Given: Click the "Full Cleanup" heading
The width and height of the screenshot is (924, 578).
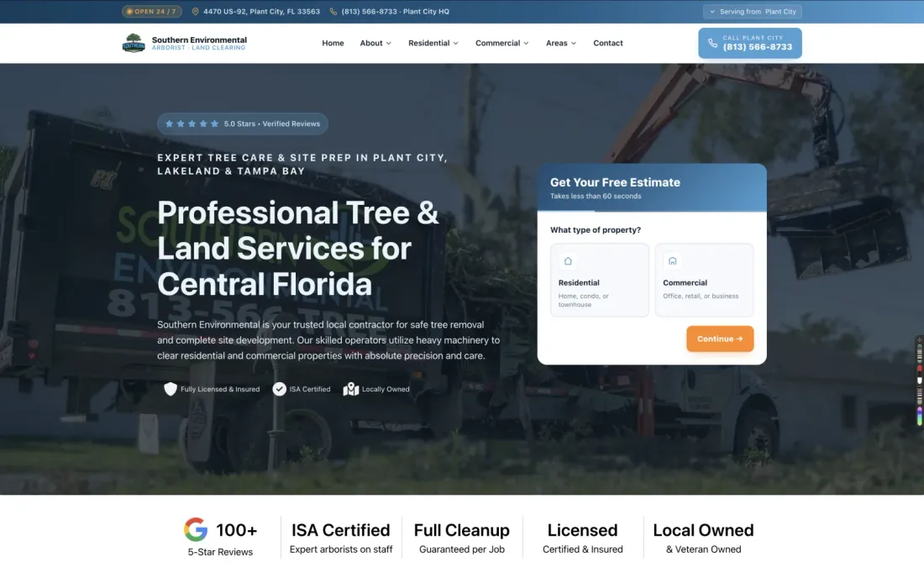Looking at the screenshot, I should click(x=462, y=530).
